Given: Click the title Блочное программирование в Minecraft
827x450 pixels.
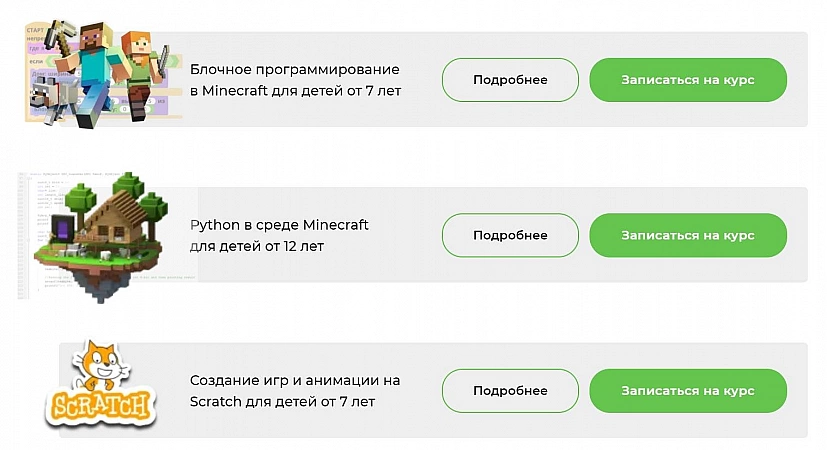Looking at the screenshot, I should pos(295,80).
